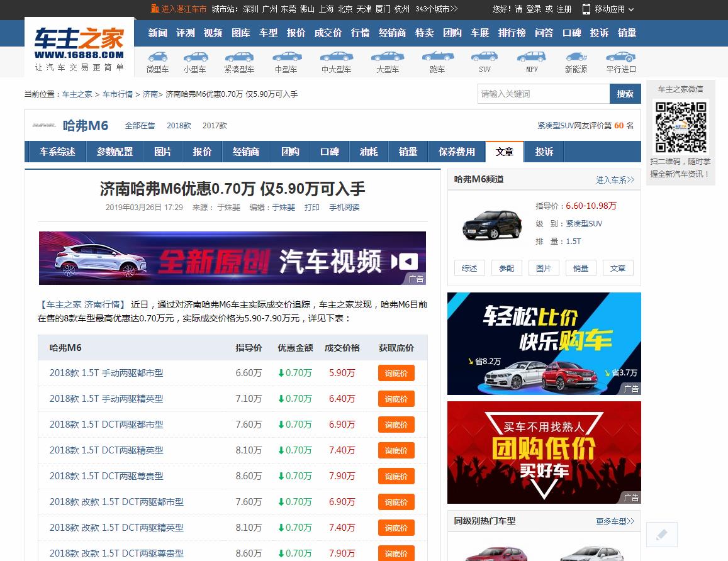Open the 排行榜 navigation item

[512, 33]
